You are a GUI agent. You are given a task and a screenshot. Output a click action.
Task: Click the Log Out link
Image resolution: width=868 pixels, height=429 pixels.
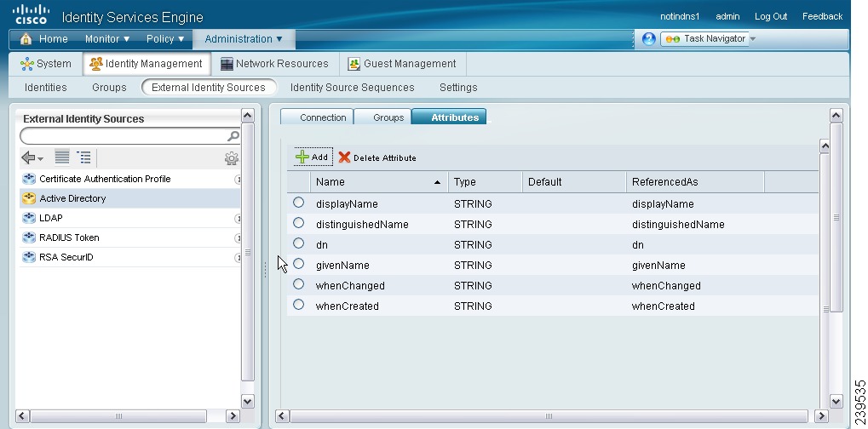[771, 16]
